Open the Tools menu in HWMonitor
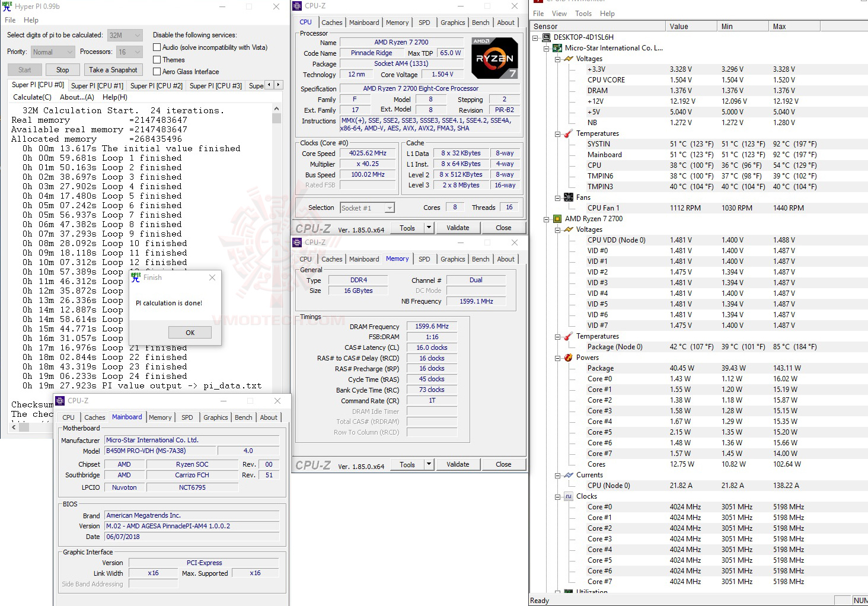 click(x=583, y=13)
